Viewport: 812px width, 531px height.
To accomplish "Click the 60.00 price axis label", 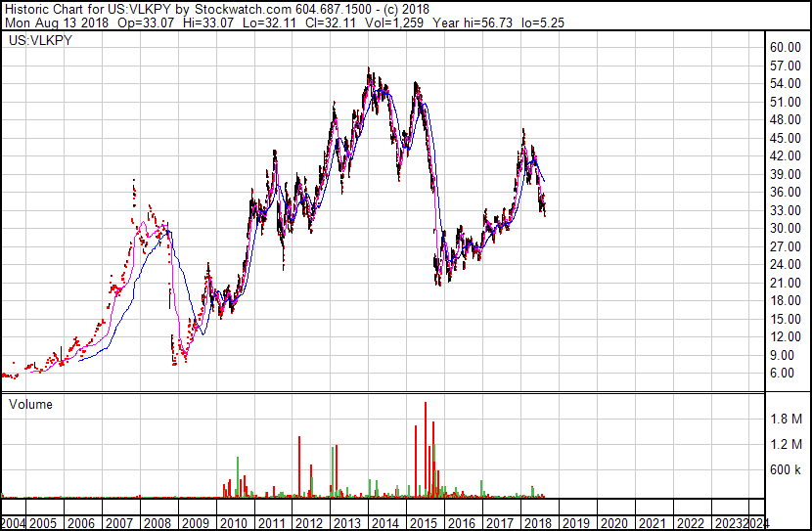I will 786,47.
